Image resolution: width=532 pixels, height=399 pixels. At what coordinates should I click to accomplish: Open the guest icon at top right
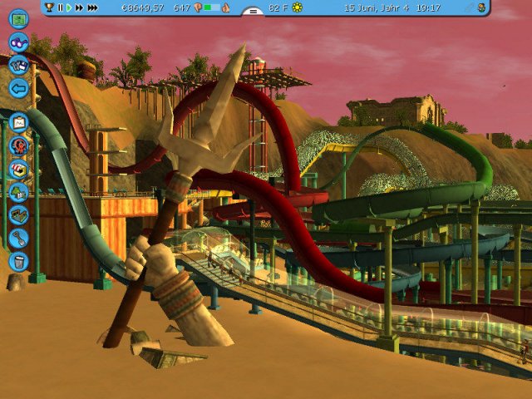pos(481,7)
